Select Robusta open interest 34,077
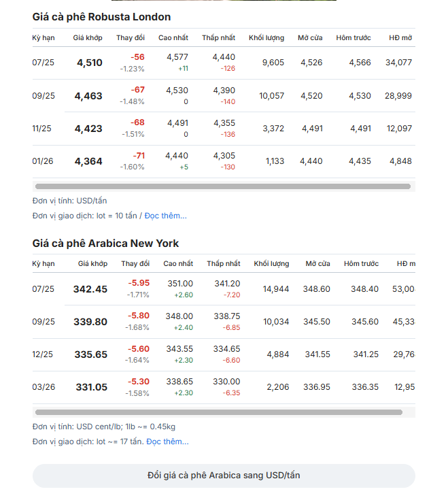The image size is (448, 498). tap(399, 63)
